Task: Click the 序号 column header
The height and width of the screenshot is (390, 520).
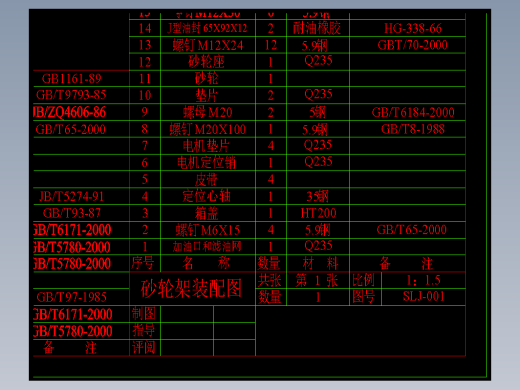Action: click(x=143, y=263)
